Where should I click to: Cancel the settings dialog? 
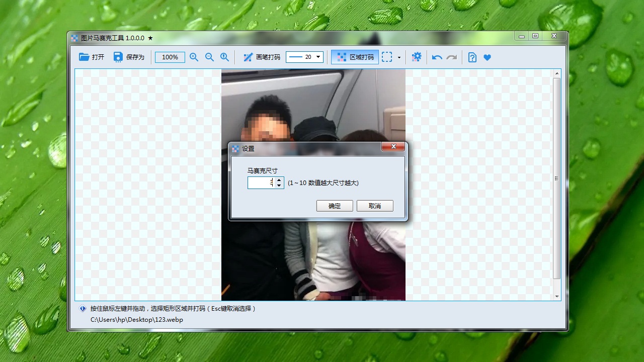pyautogui.click(x=374, y=206)
